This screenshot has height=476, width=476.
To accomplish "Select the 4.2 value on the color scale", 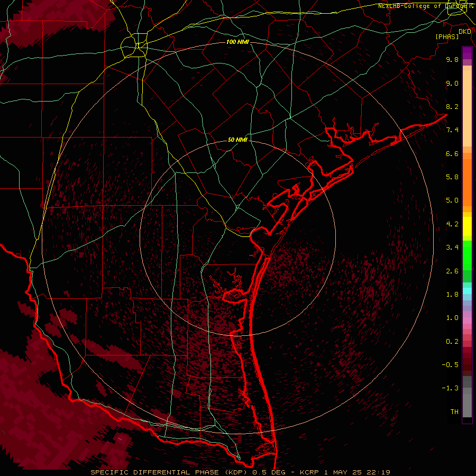I will (452, 224).
